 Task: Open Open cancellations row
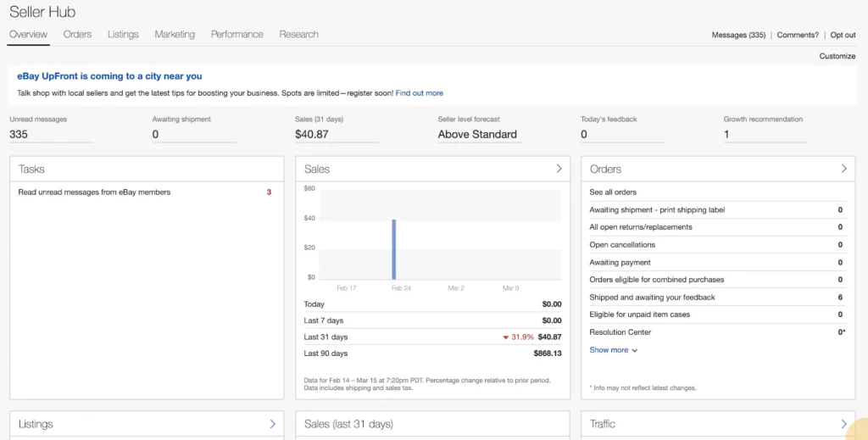point(717,245)
